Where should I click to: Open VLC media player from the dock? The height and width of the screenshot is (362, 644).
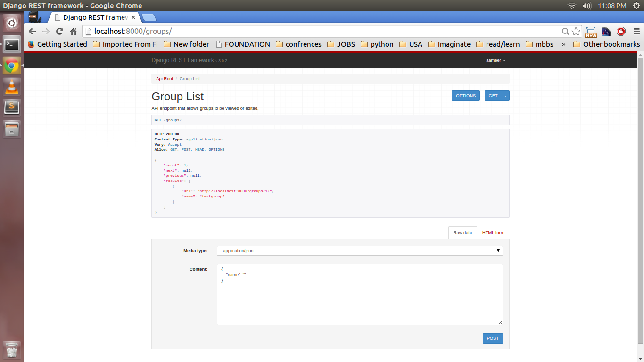12,86
